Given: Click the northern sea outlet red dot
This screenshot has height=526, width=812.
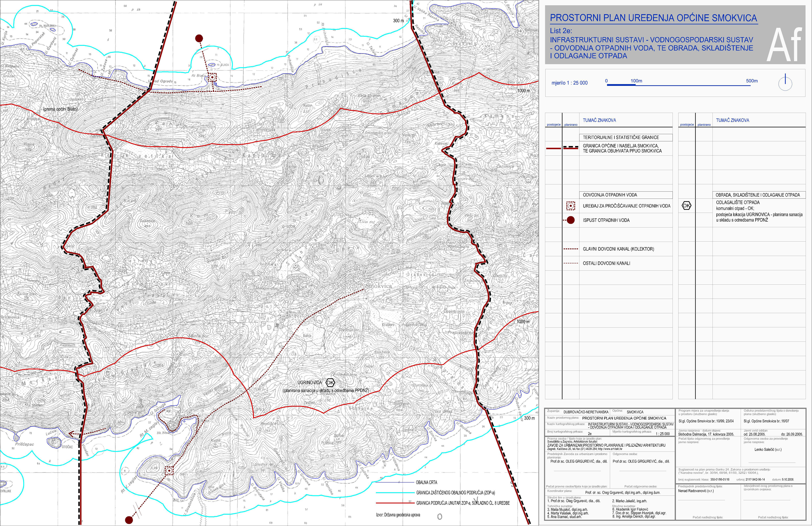Looking at the screenshot, I should coord(199,38).
